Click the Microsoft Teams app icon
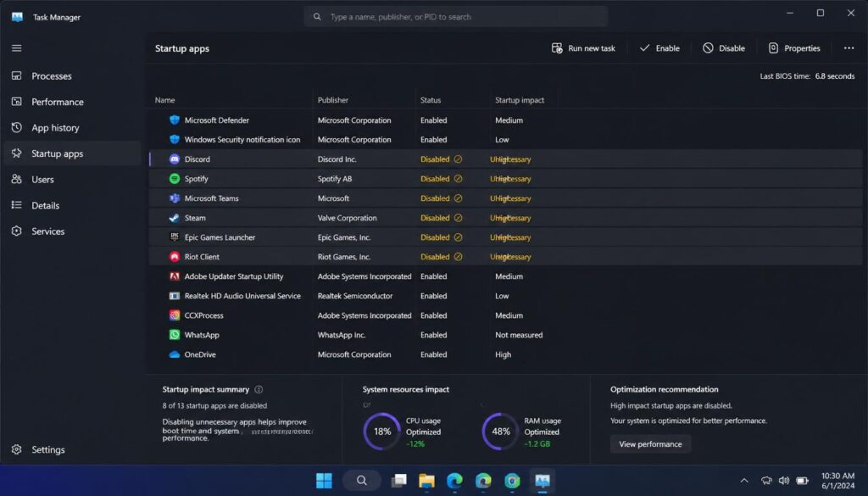The width and height of the screenshot is (868, 496). [175, 198]
